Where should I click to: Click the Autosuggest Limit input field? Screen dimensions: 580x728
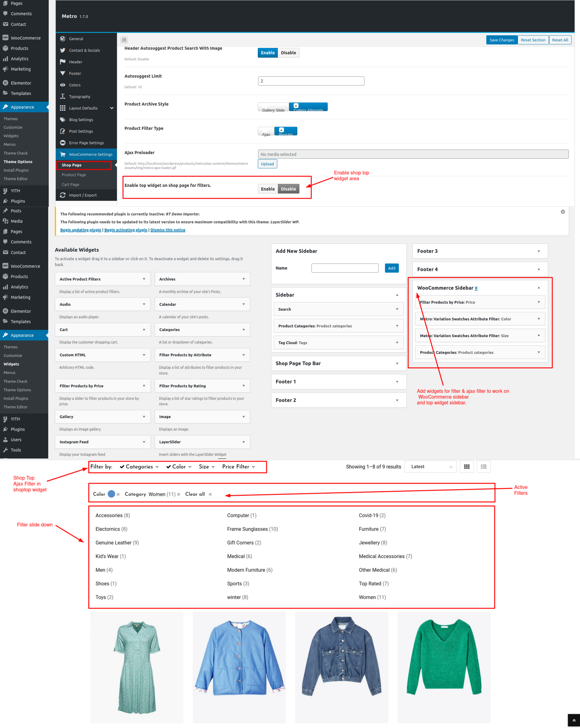coord(311,81)
